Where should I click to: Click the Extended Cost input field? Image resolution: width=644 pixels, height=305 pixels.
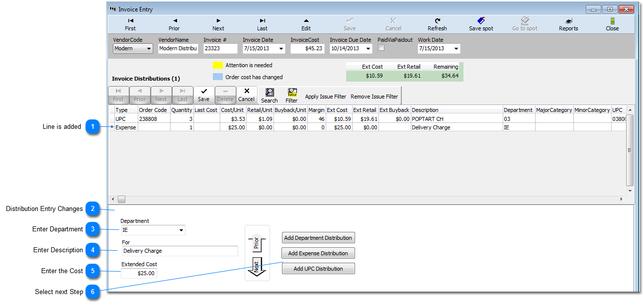click(139, 273)
